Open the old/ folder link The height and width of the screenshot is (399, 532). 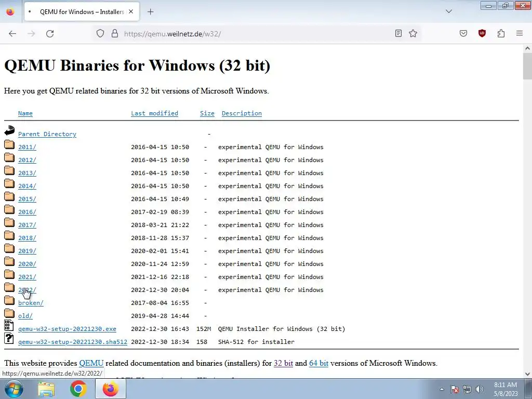pos(25,316)
